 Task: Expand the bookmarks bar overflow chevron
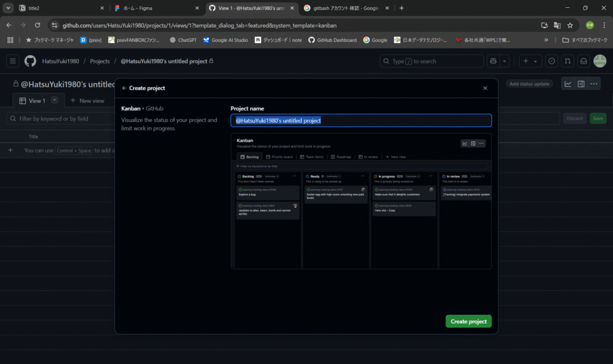[546, 40]
